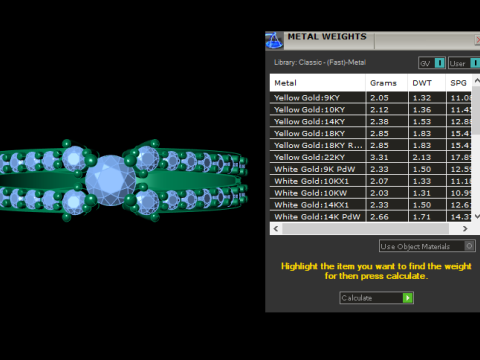Click the Calculate button label
The width and height of the screenshot is (480, 360).
(x=357, y=298)
